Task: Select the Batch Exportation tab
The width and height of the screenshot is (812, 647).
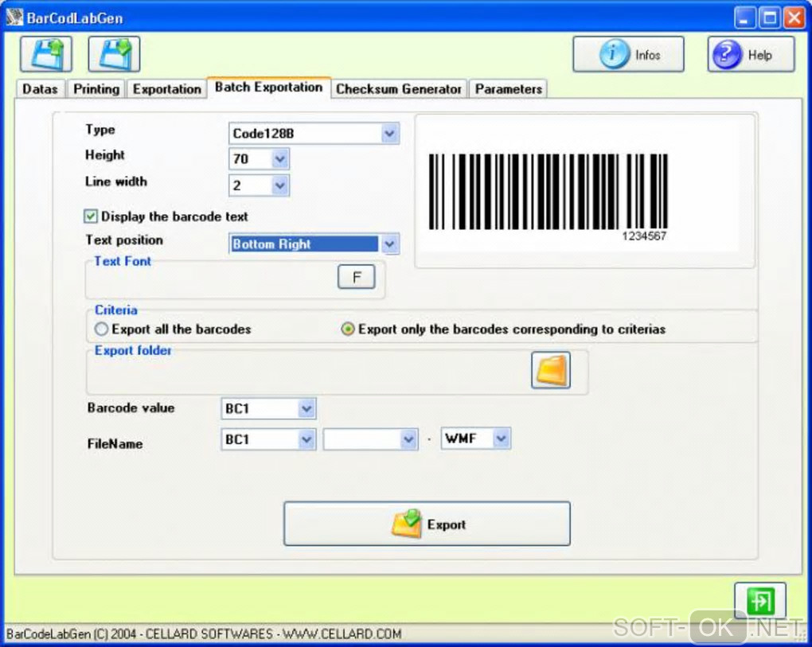Action: pyautogui.click(x=269, y=87)
